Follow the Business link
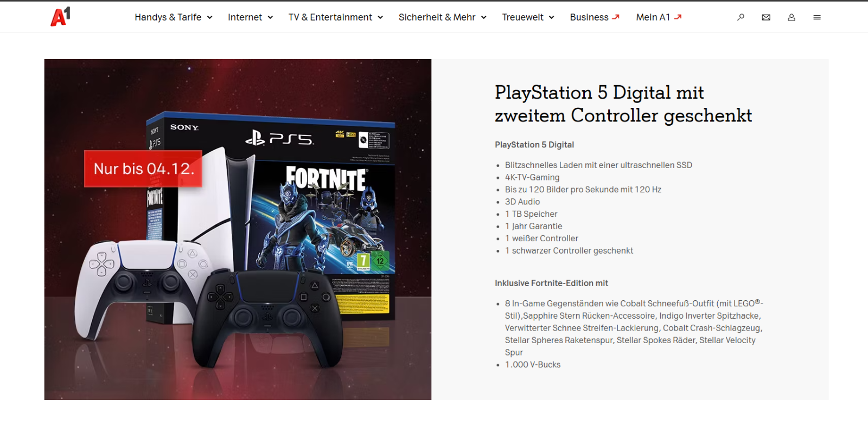This screenshot has width=868, height=426. click(589, 17)
